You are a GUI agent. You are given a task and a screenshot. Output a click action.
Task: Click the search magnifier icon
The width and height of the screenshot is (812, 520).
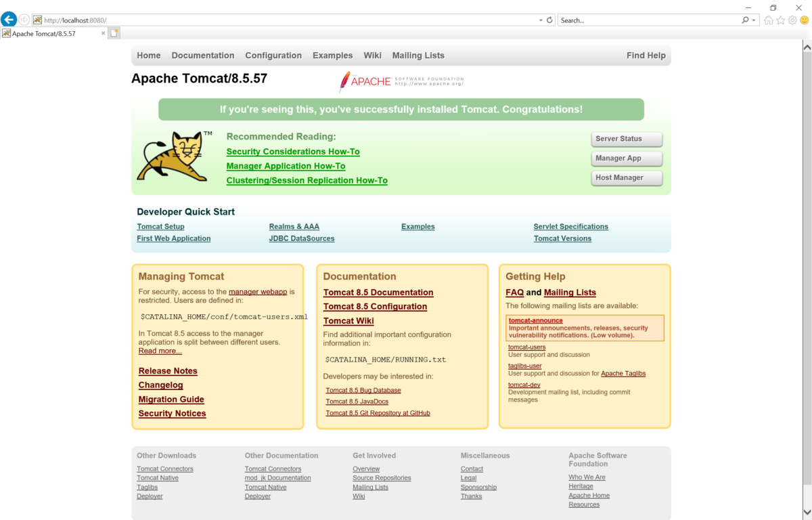tap(745, 20)
